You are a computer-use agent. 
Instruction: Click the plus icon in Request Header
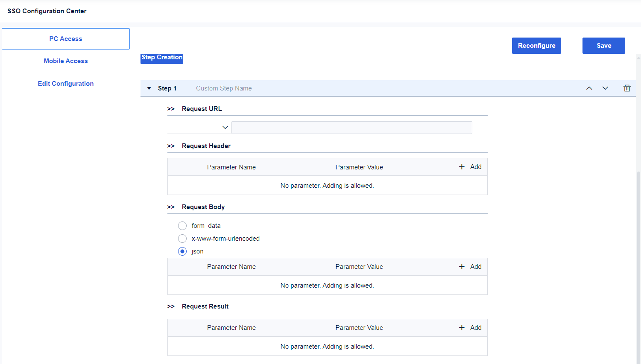[462, 167]
